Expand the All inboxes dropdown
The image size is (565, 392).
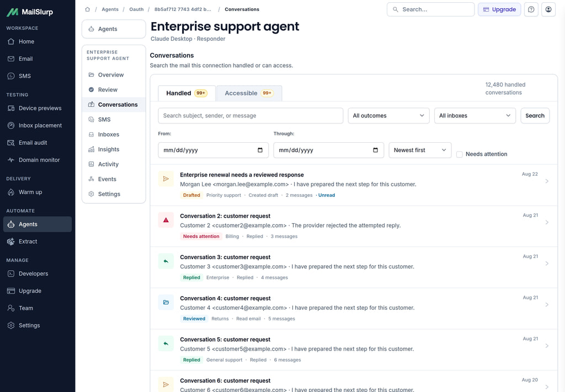[475, 116]
